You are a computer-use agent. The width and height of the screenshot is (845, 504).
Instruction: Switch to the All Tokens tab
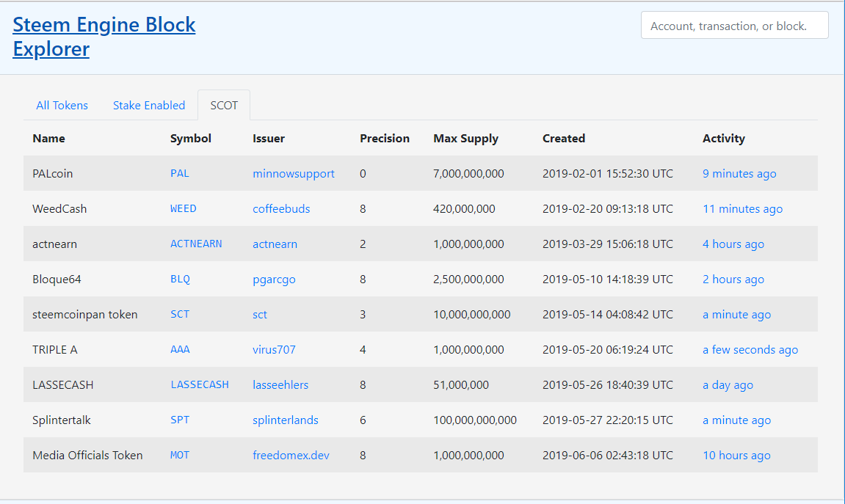click(x=62, y=106)
